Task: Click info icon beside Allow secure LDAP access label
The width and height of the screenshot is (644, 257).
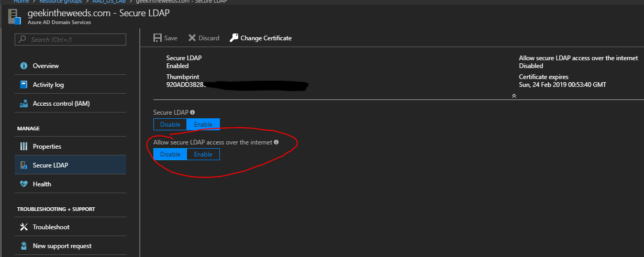Action: pos(276,142)
